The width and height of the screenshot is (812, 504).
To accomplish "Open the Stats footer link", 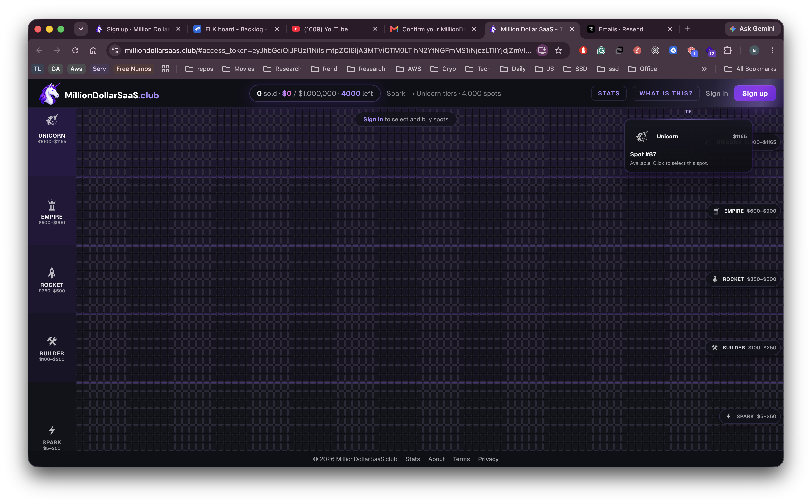I will [413, 459].
